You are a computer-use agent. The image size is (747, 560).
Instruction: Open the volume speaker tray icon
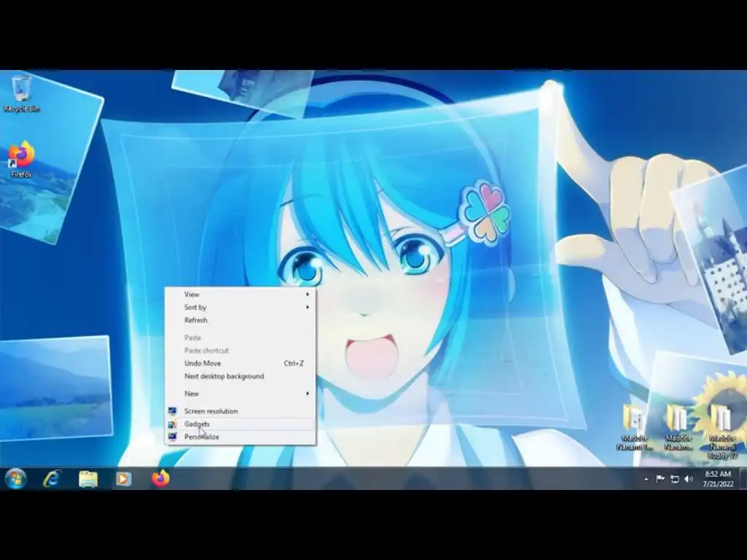(x=689, y=479)
